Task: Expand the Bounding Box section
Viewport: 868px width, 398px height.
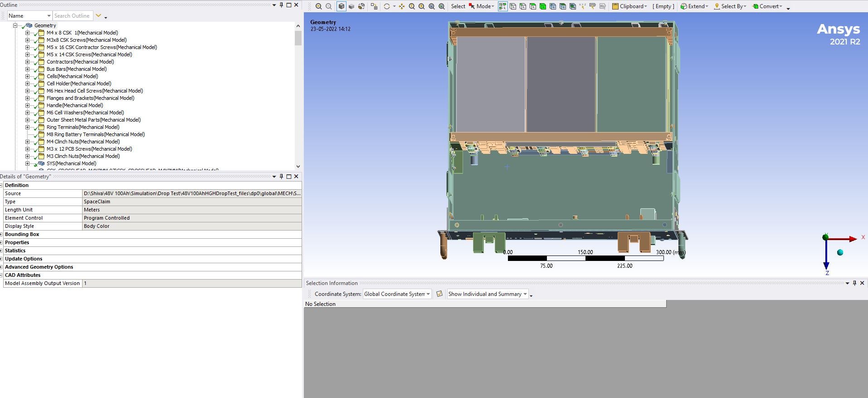Action: pos(2,235)
